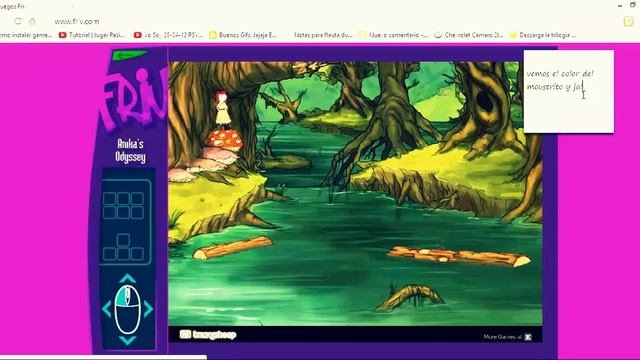Open the 'Nuevo comentario' bookmark

pyautogui.click(x=393, y=35)
